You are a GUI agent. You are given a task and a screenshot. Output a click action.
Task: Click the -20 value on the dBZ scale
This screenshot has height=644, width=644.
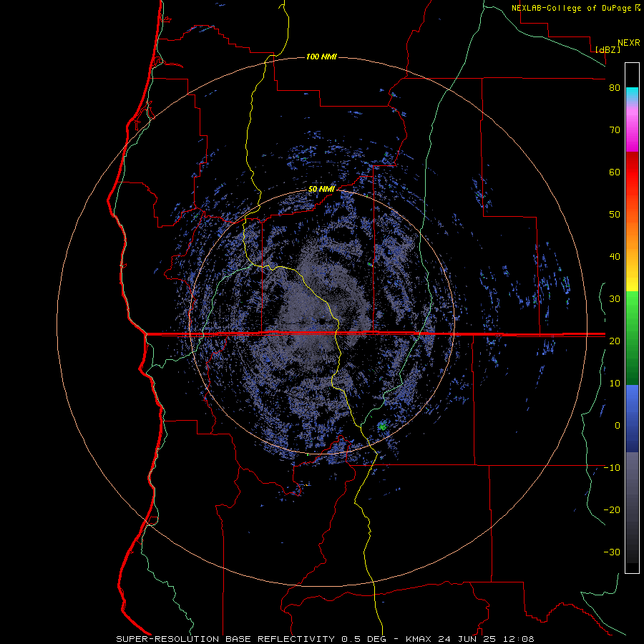(x=612, y=510)
